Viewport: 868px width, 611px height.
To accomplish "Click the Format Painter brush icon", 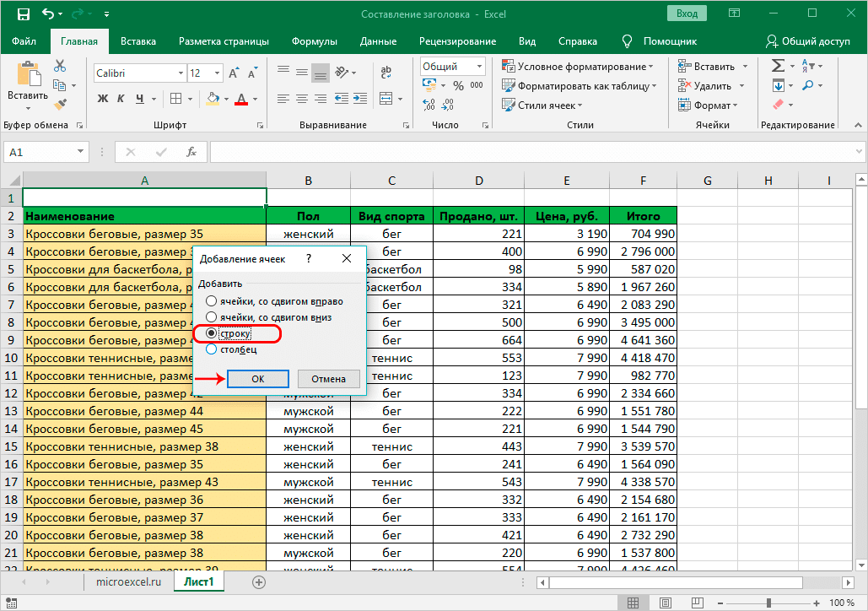I will click(60, 104).
